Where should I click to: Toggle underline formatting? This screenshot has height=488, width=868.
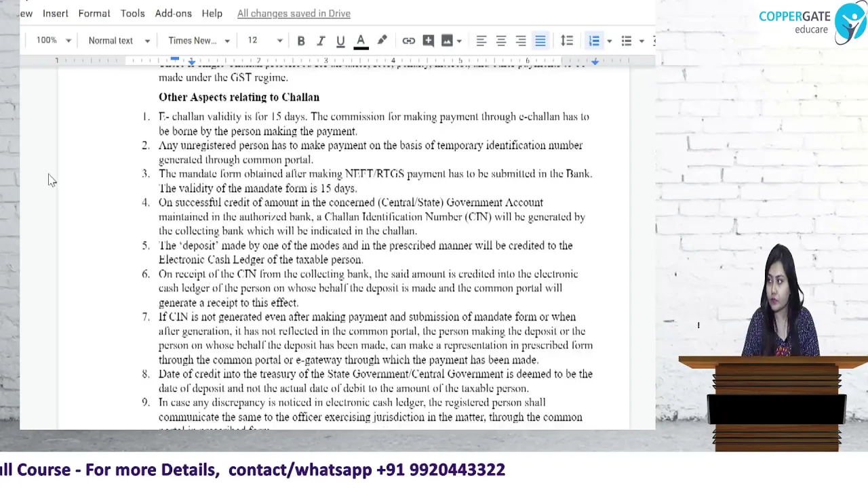pyautogui.click(x=340, y=41)
